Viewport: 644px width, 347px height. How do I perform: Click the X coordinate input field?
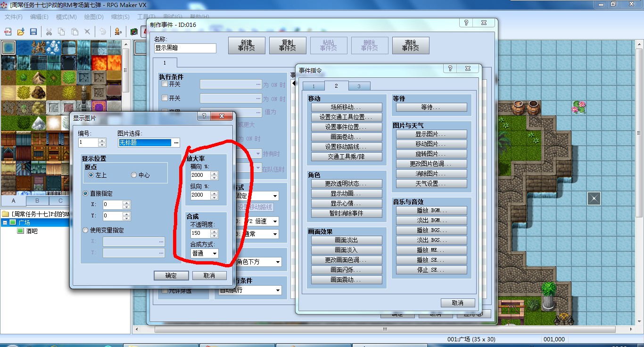(x=113, y=205)
